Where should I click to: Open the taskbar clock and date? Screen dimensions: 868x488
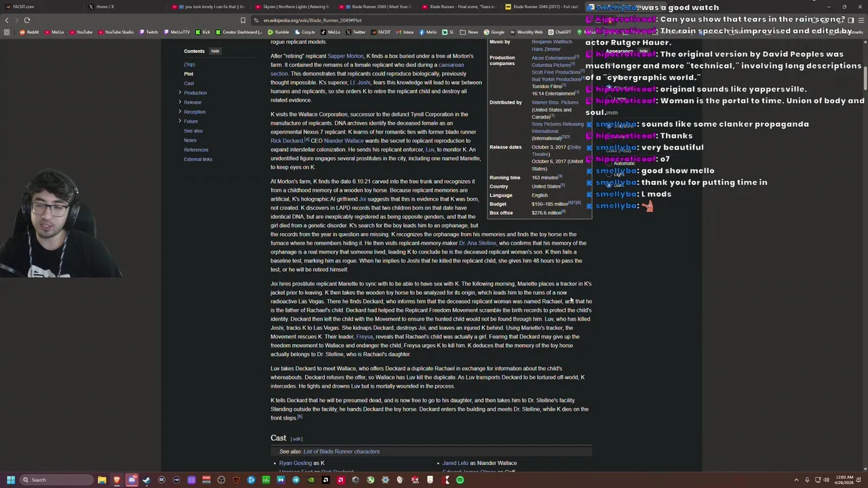[x=844, y=480]
